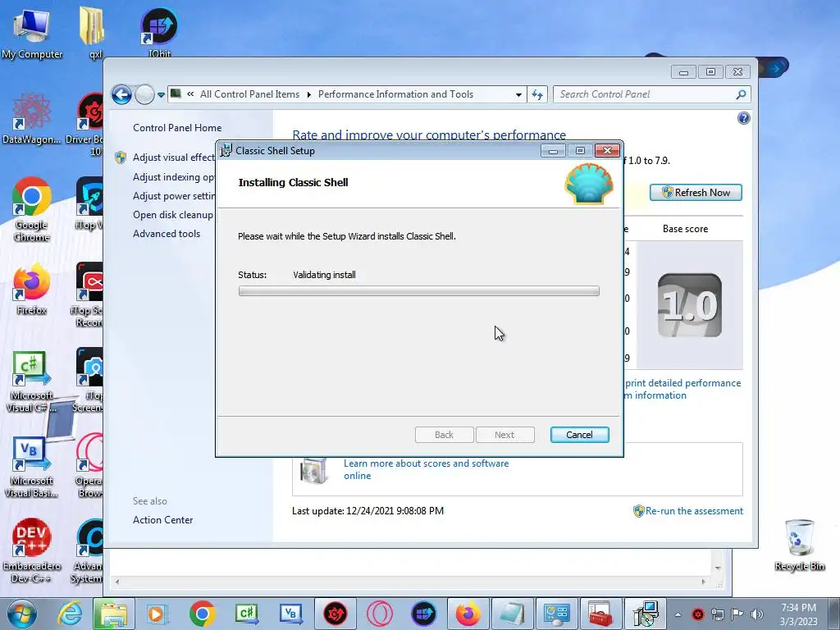
Task: Click the 'Base score' column header
Action: (685, 229)
